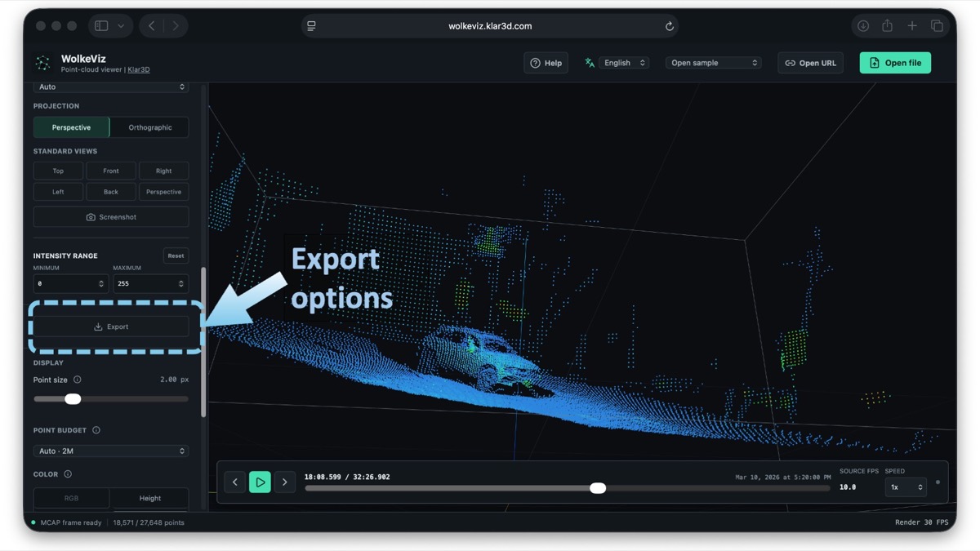Click the browser sidebar toggle icon
980x551 pixels.
tap(101, 26)
